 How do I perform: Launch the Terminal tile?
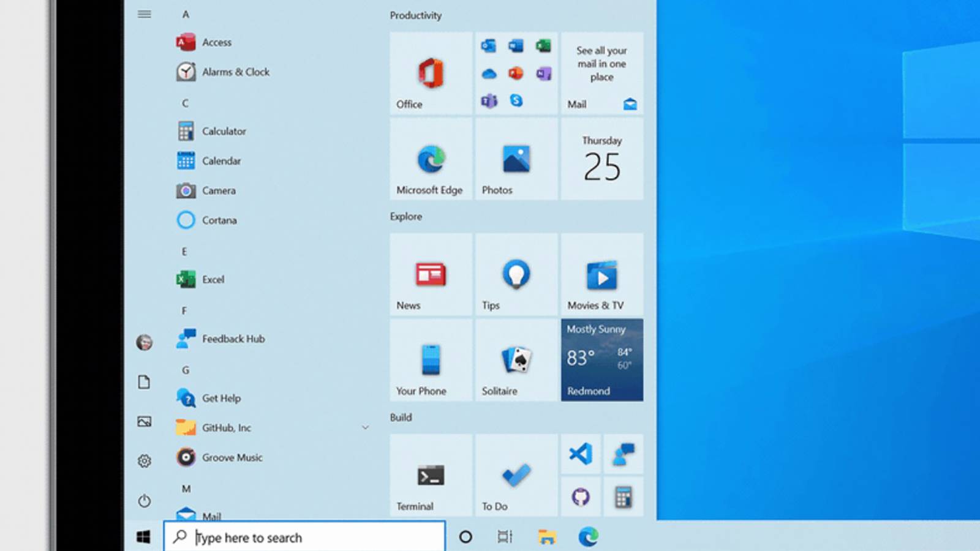coord(431,474)
